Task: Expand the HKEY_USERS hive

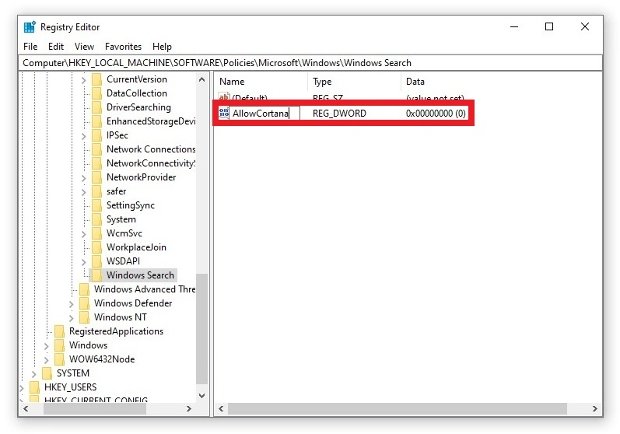Action: click(22, 388)
